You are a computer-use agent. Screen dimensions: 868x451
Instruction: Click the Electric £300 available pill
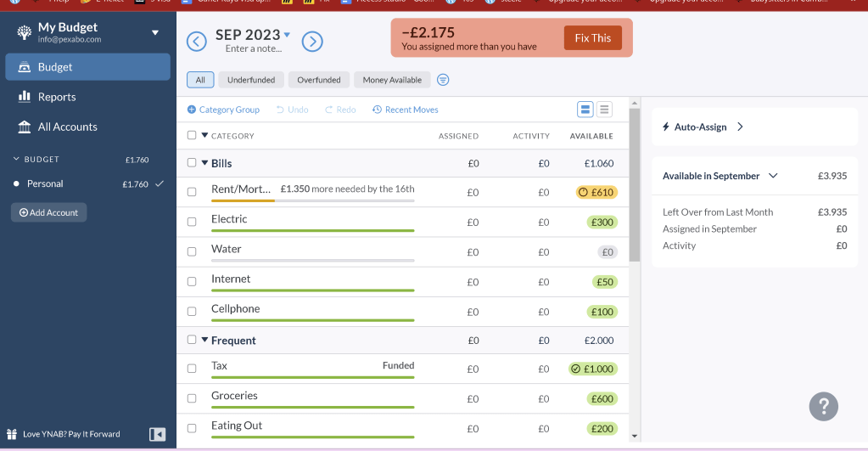point(602,223)
